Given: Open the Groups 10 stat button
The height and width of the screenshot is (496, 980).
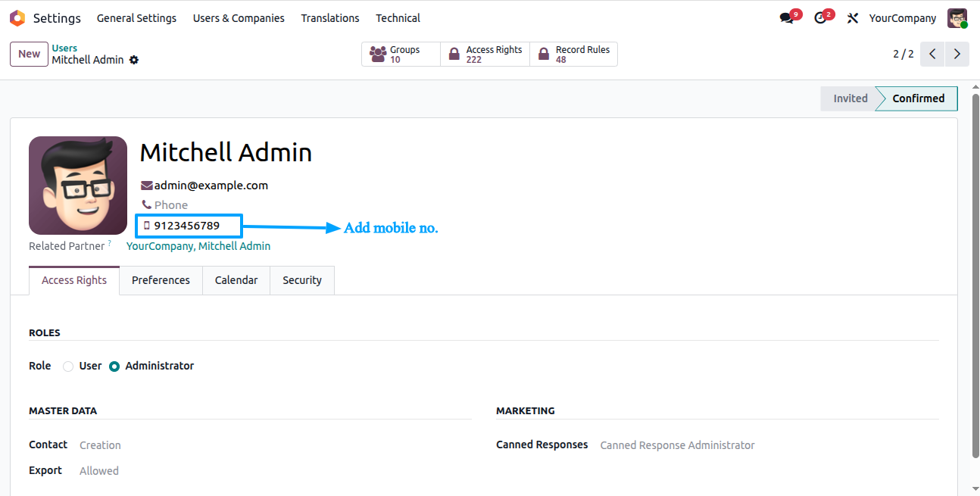Looking at the screenshot, I should tap(401, 55).
